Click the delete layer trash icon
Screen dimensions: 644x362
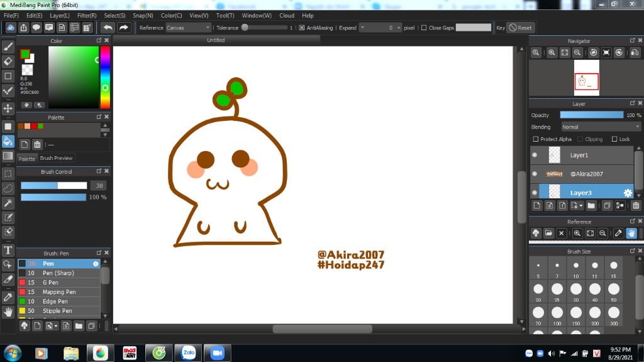(x=636, y=206)
